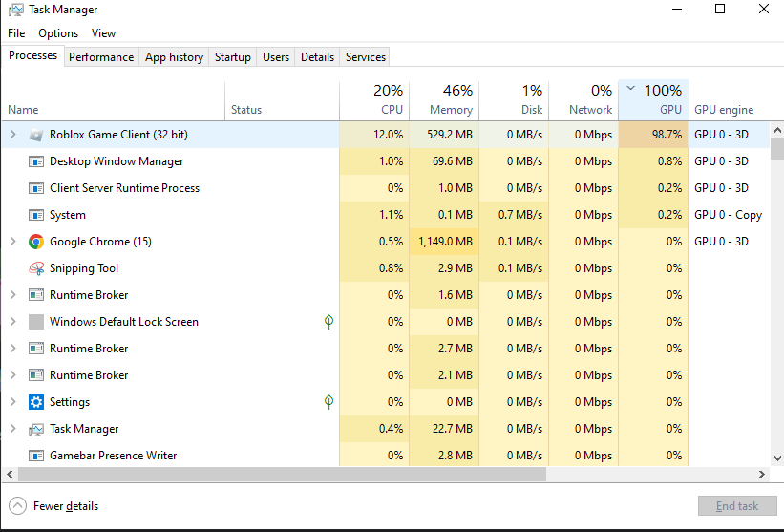Click the 12.0% CPU cell for Roblox
Screen dimensions: 784x532
click(374, 135)
